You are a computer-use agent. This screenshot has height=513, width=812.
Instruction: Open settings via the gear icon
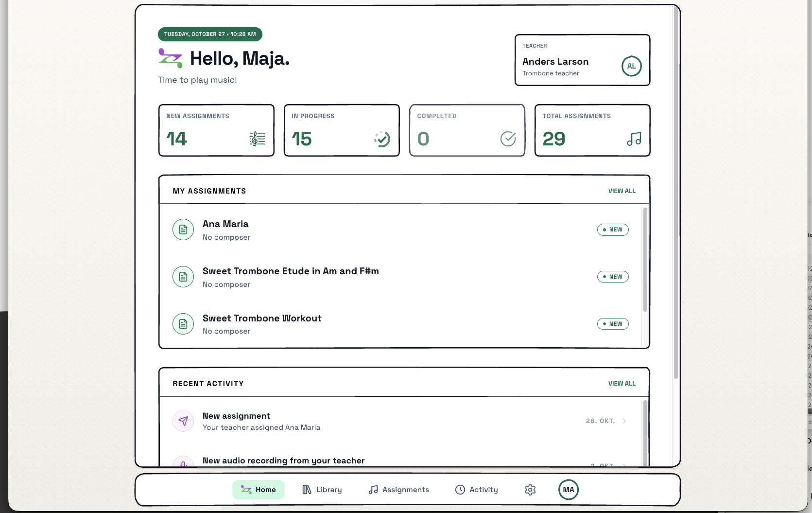(530, 490)
